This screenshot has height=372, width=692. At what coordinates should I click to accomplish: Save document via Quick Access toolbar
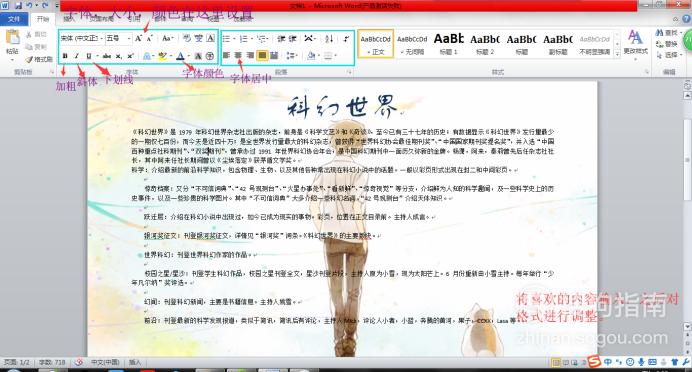click(18, 5)
